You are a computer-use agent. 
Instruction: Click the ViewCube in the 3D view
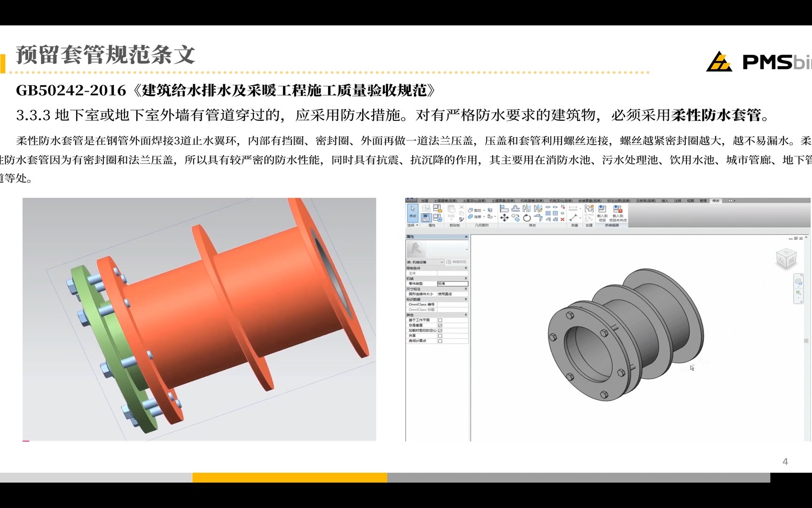point(786,259)
